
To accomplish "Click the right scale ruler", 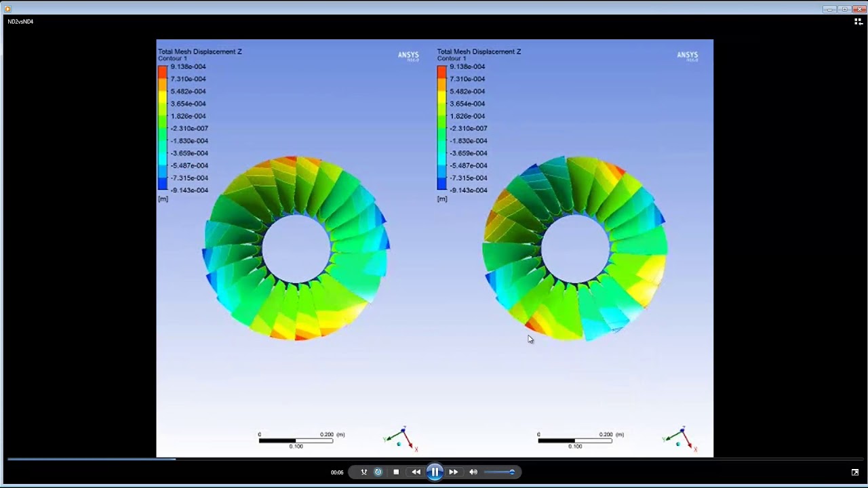I will click(581, 440).
